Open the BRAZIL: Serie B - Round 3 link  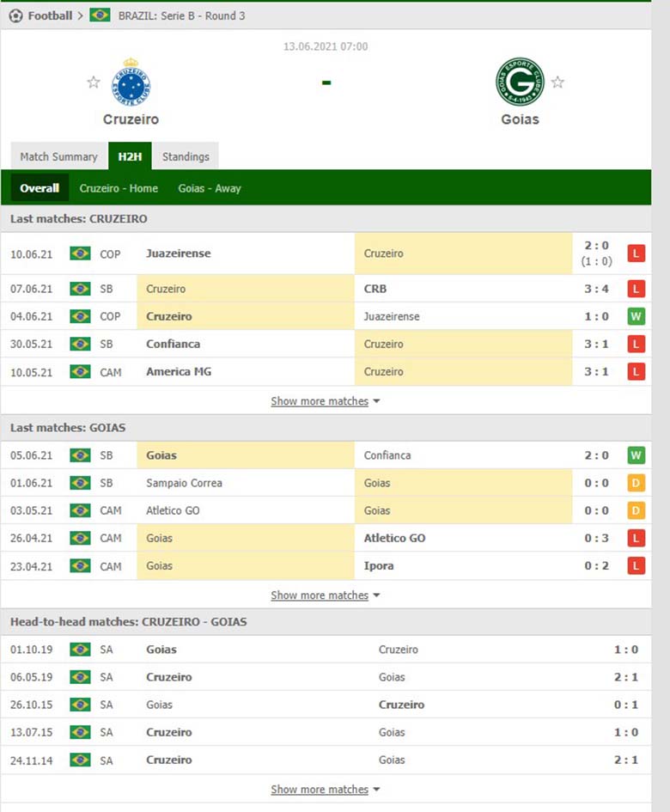click(182, 16)
